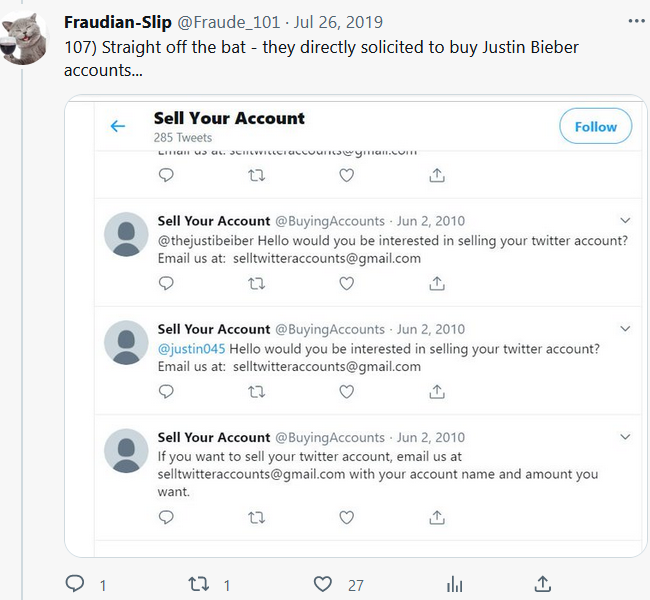Share the Fraudian-Slip main tweet
Screen dimensions: 650x600
(543, 583)
